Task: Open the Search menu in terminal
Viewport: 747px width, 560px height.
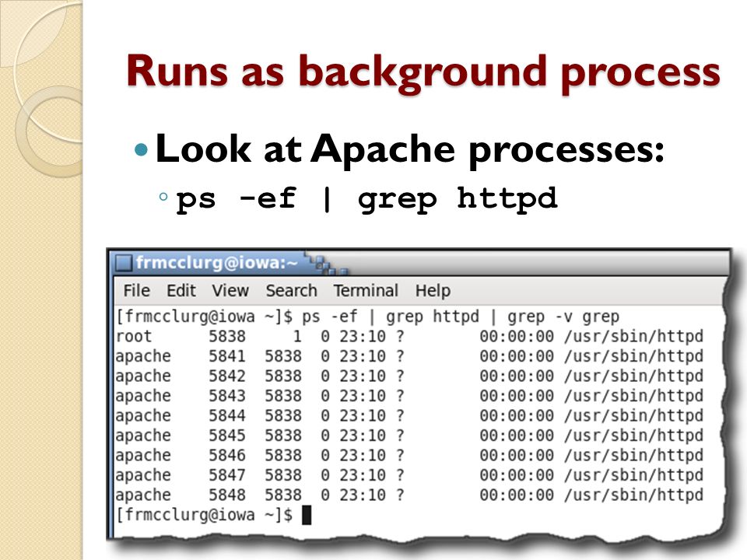Action: pyautogui.click(x=291, y=290)
